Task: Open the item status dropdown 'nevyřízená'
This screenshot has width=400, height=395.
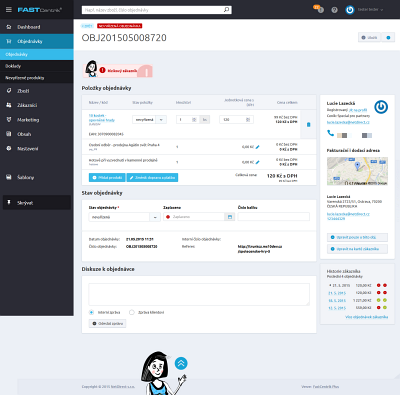Action: pyautogui.click(x=149, y=120)
